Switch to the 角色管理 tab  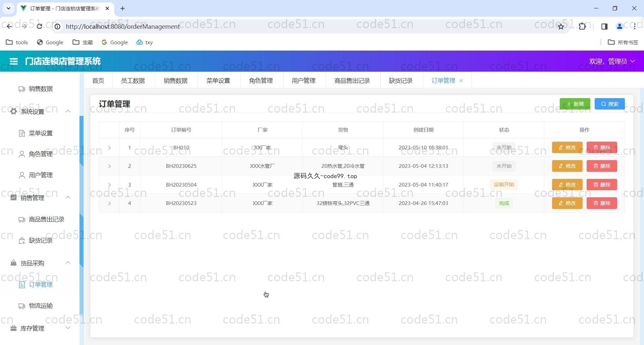tap(261, 81)
